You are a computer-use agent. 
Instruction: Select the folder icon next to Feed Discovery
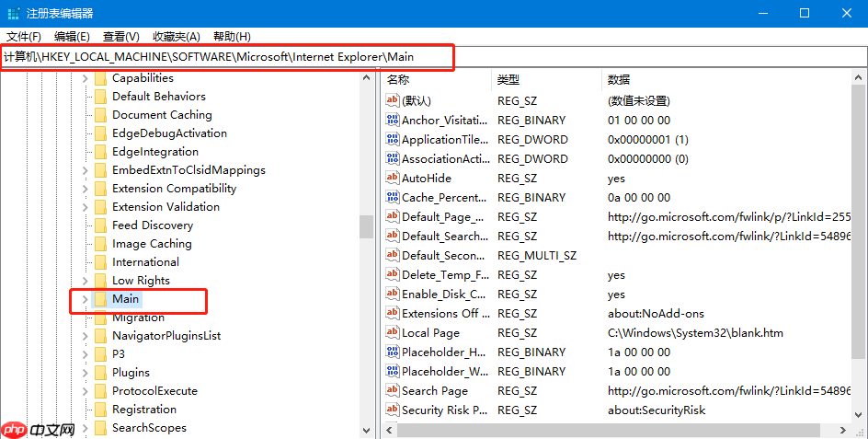pos(101,225)
